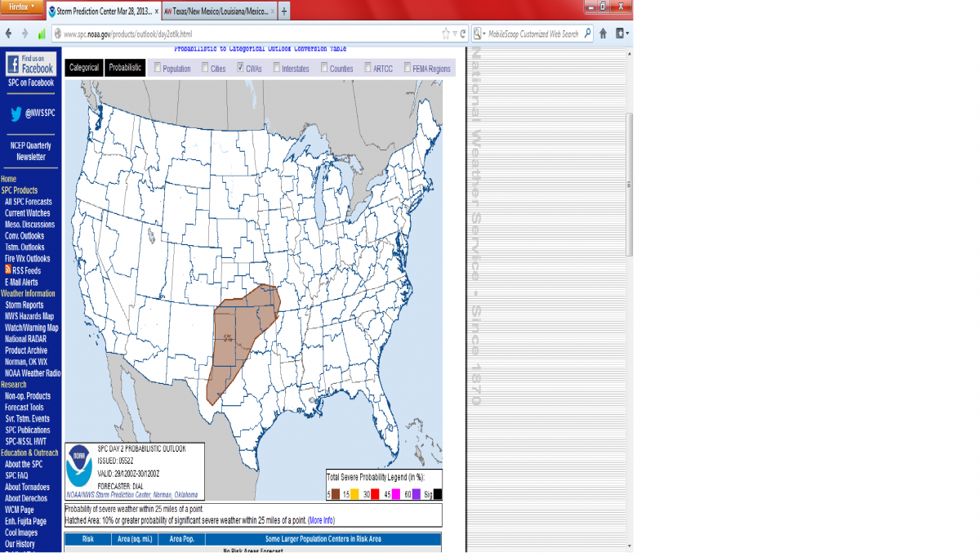Screen dimensions: 980x557
Task: Open NOAA Weather Radio link
Action: point(33,373)
